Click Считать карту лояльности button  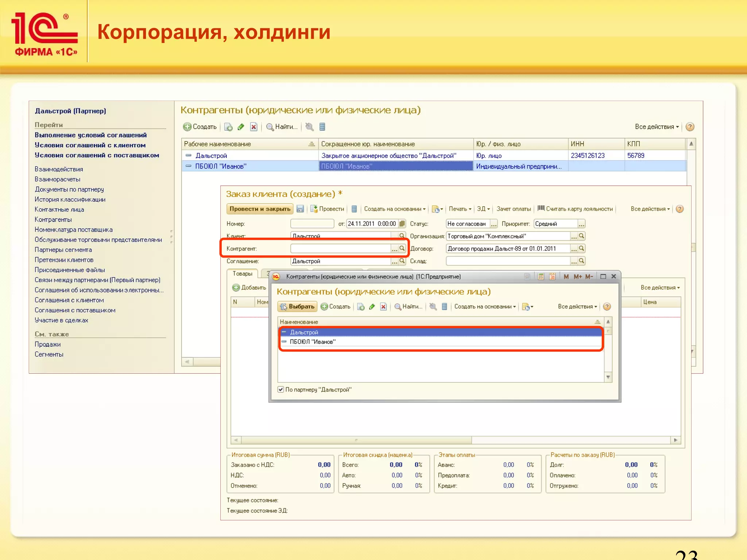(575, 209)
